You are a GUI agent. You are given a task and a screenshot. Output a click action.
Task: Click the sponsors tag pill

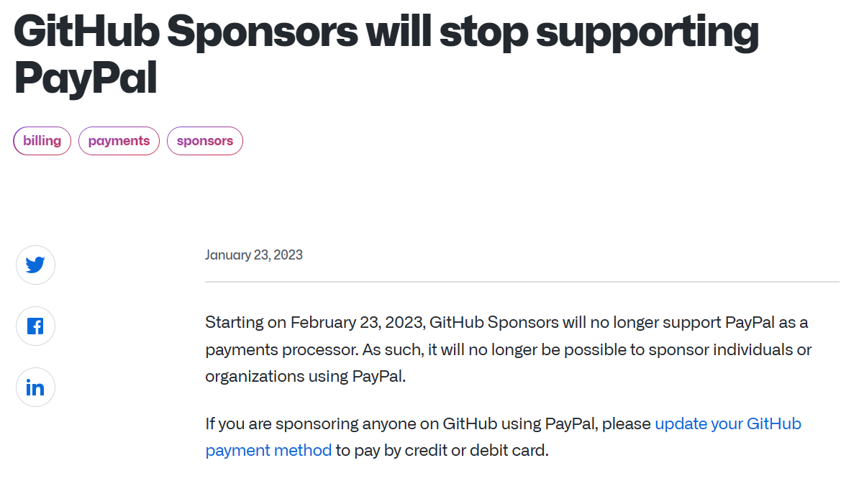pos(205,141)
